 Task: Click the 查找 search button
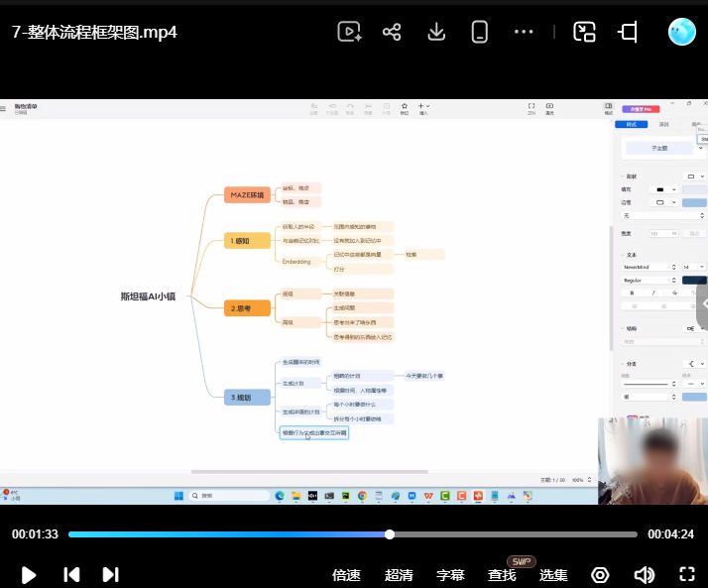(502, 575)
